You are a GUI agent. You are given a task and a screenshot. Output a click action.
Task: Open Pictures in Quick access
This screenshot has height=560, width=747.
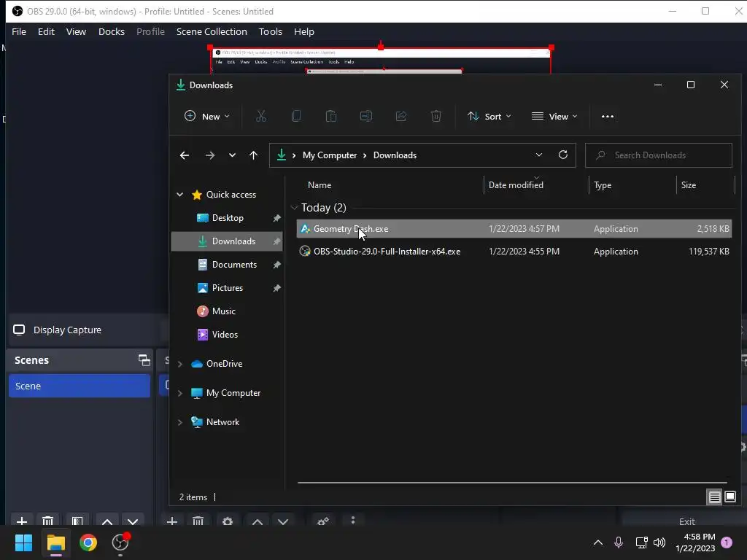coord(227,287)
